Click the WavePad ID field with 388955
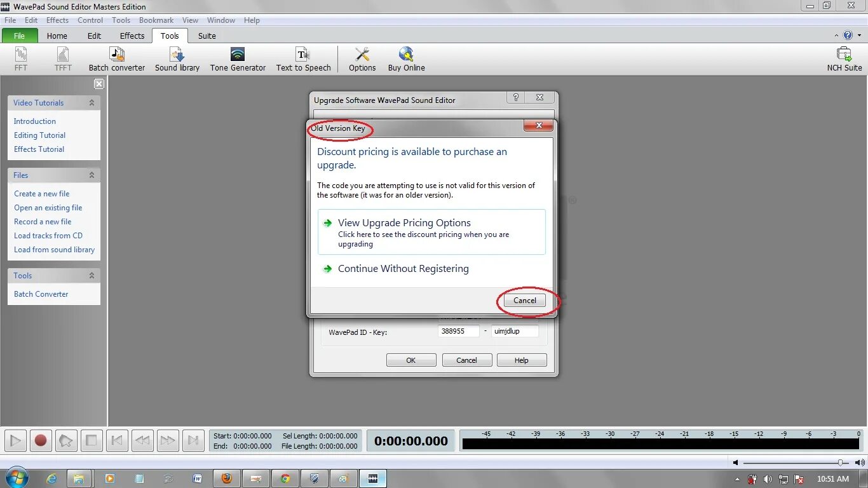The image size is (868, 488). [x=459, y=331]
